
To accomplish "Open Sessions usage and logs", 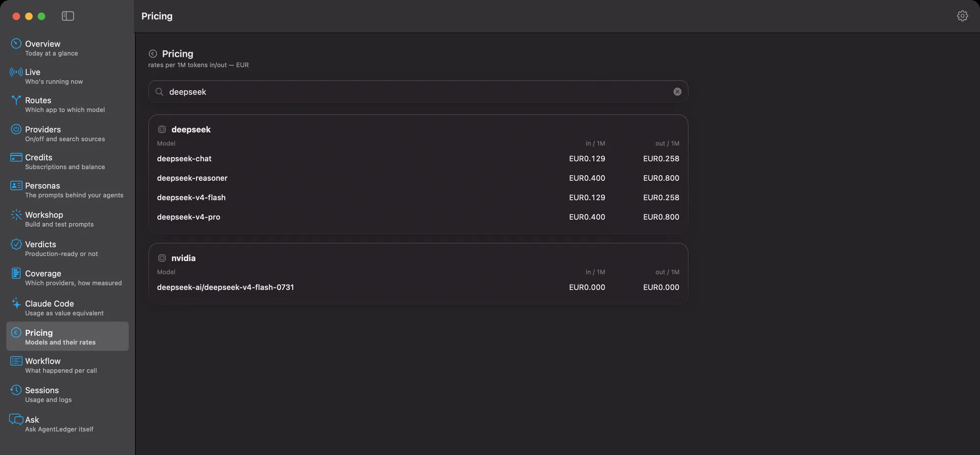I will tap(68, 394).
